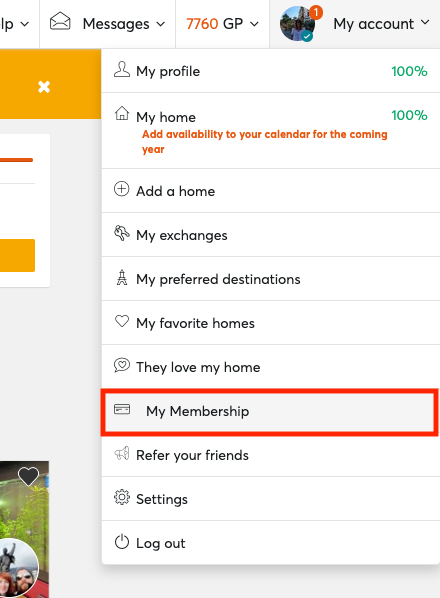Expand the Messages dropdown
The image size is (440, 598).
(x=108, y=24)
